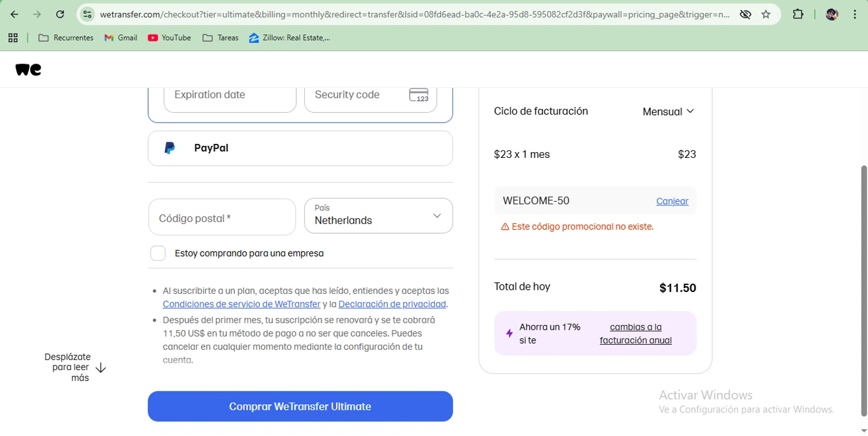
Task: Click the eye-slash icon in the address bar
Action: tap(745, 14)
